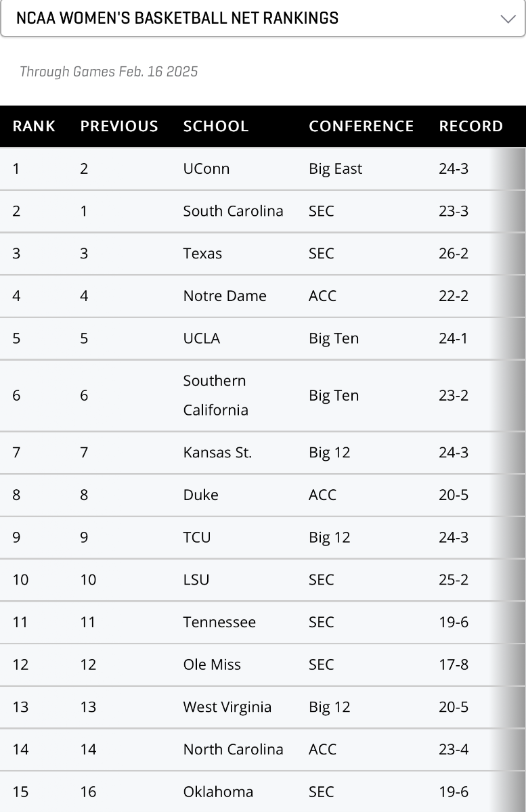Click the Texas school entry
The height and width of the screenshot is (812, 526).
point(202,254)
